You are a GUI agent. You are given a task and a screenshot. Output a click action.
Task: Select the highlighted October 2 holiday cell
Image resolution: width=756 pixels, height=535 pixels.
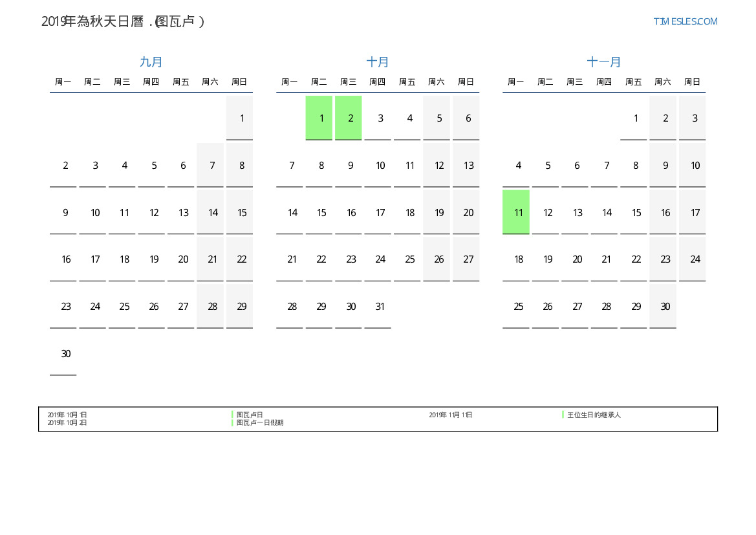point(349,118)
